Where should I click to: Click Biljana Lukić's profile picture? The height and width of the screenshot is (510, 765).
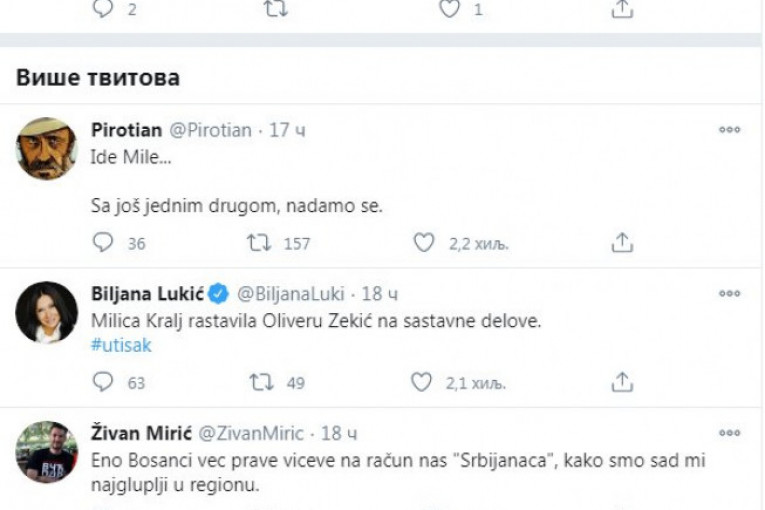click(47, 313)
